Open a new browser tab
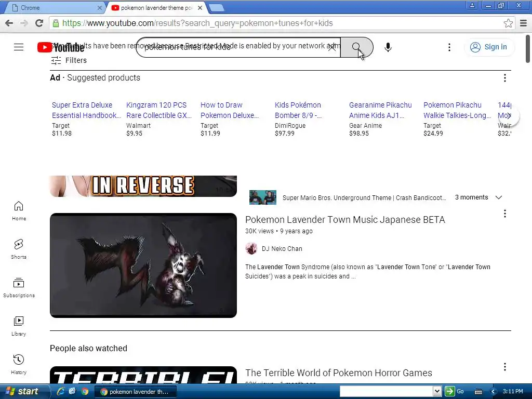This screenshot has height=399, width=532. coord(216,8)
